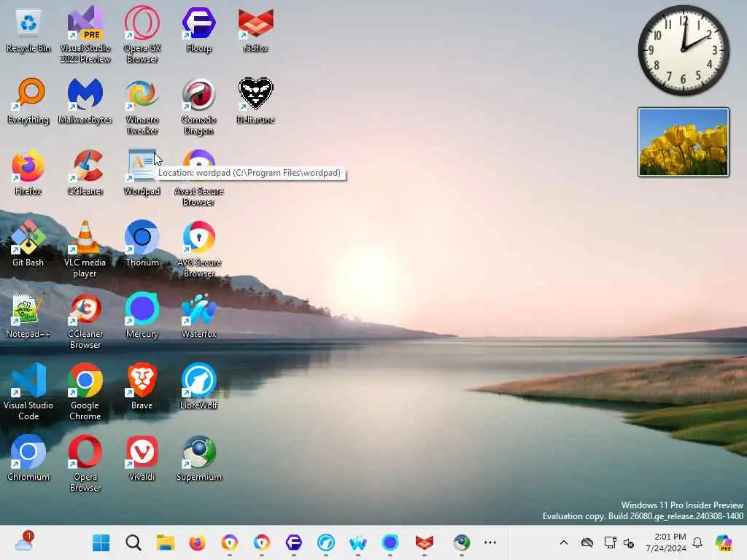Expand the hidden system tray icons chevron

point(564,542)
